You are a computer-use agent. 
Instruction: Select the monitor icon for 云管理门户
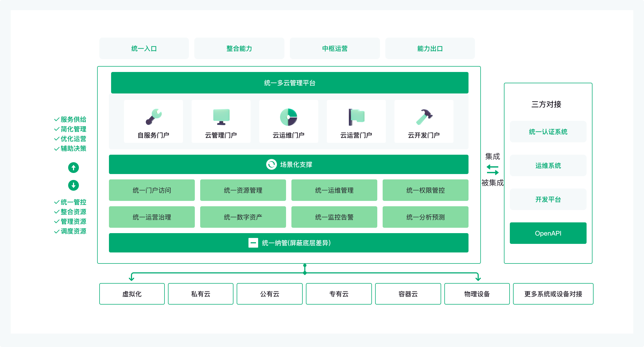tap(221, 117)
